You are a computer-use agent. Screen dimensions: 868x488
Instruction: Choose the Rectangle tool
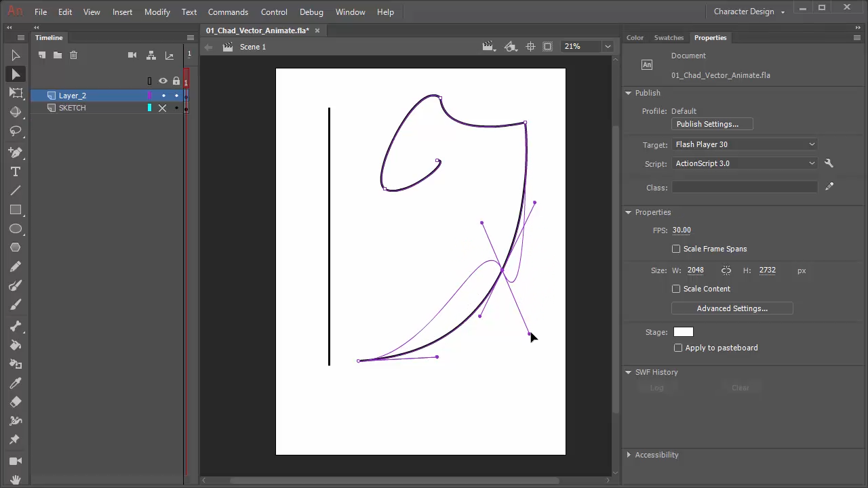[16, 210]
